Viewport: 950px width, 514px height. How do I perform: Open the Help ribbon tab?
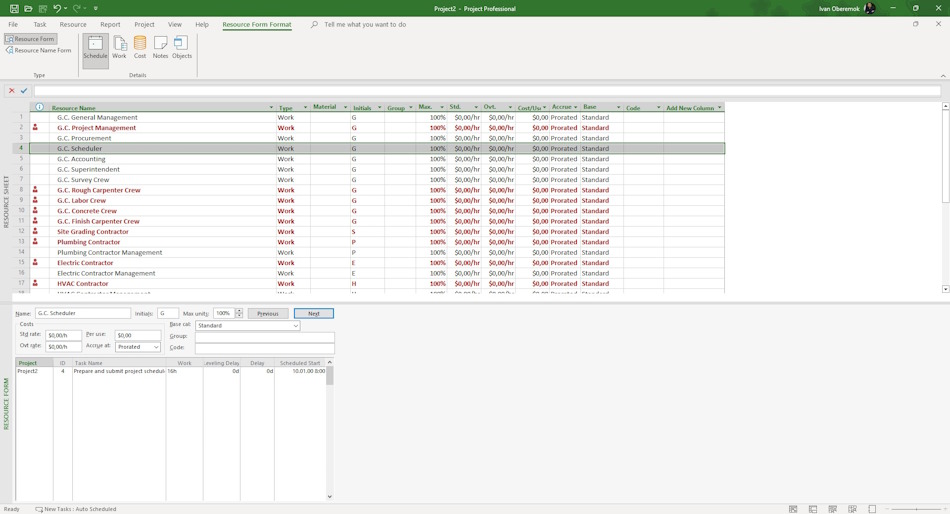[x=202, y=24]
